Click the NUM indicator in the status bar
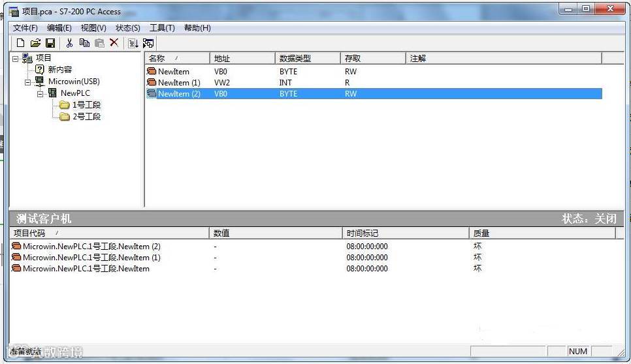 coord(578,351)
